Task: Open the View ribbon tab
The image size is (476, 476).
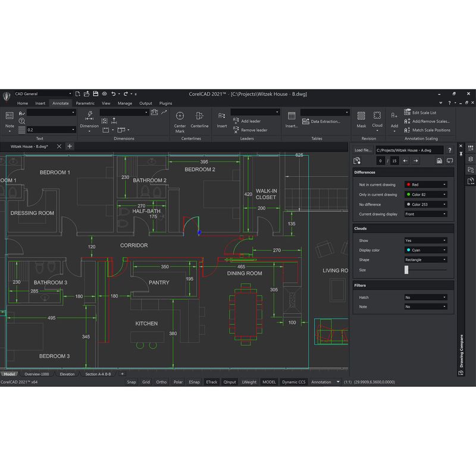Action: pos(106,103)
